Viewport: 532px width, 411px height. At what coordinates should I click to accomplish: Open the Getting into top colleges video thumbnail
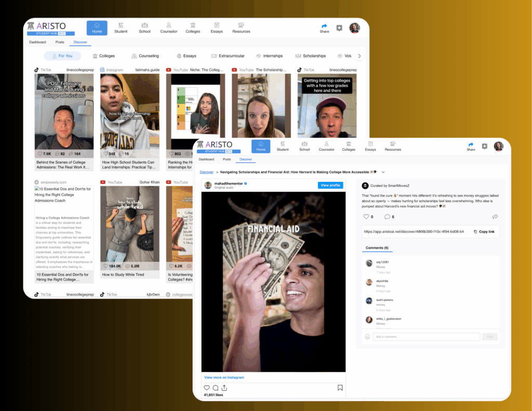(x=327, y=106)
